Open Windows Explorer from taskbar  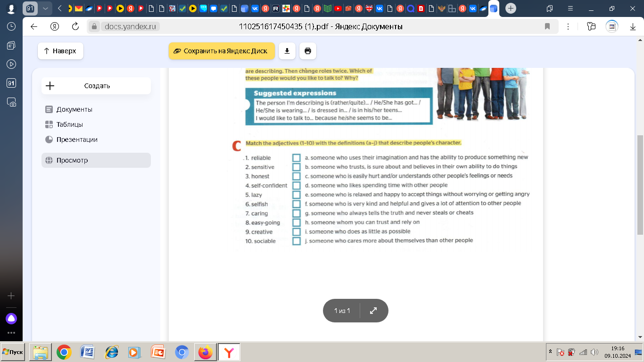coord(40,352)
